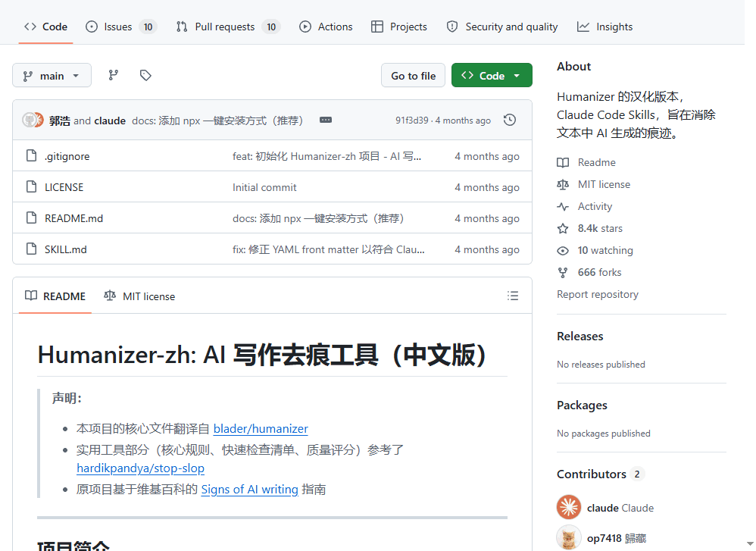Viewport: 756px width, 551px height.
Task: Open the Pull requests tab
Action: [x=228, y=27]
